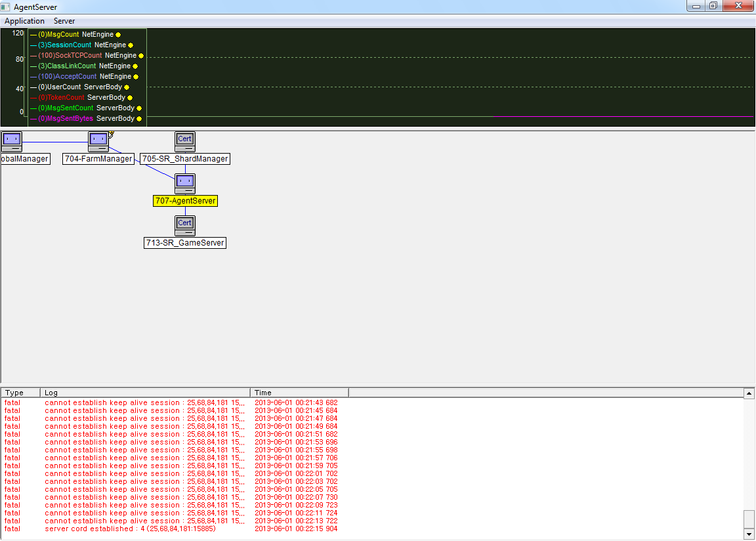The image size is (756, 541).
Task: Select the 'server cord established' log entry
Action: [130, 529]
